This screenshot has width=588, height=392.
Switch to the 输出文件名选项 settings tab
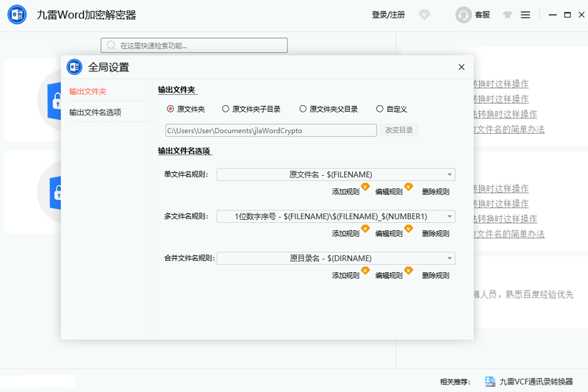point(96,113)
